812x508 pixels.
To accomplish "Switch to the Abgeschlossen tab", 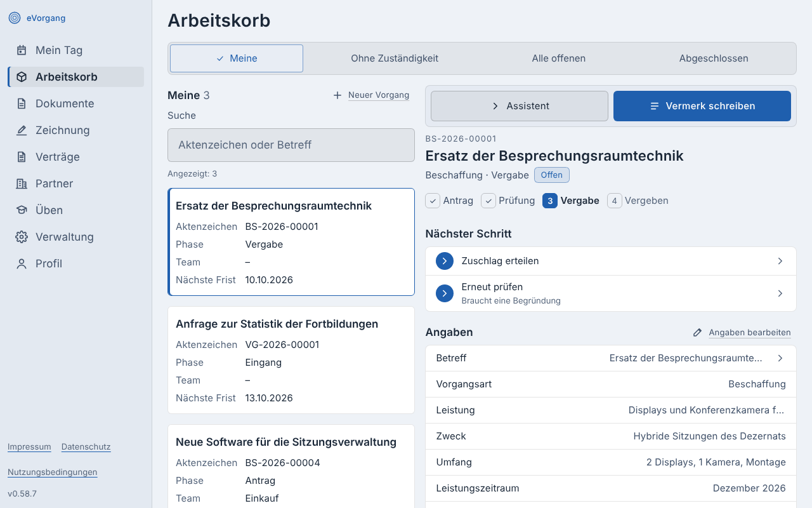I will [714, 58].
